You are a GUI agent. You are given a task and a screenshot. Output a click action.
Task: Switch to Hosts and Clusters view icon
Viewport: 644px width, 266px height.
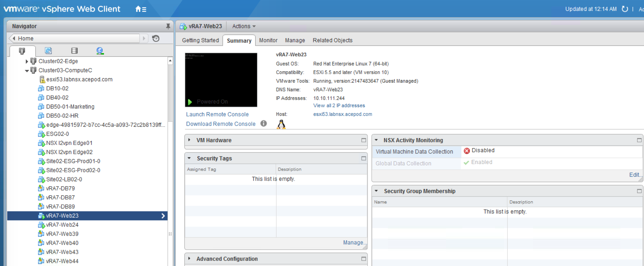[x=22, y=51]
